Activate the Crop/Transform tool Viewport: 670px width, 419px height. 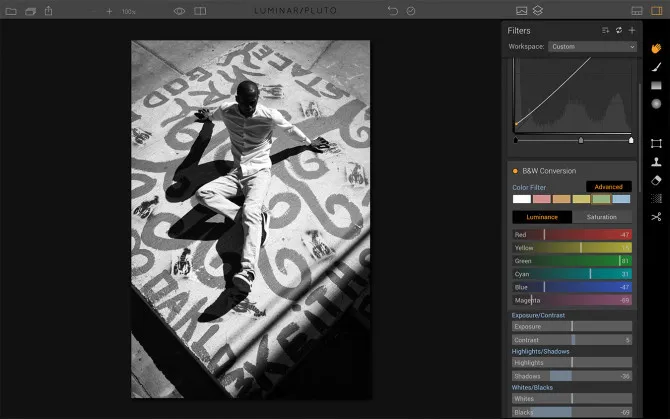(x=656, y=143)
